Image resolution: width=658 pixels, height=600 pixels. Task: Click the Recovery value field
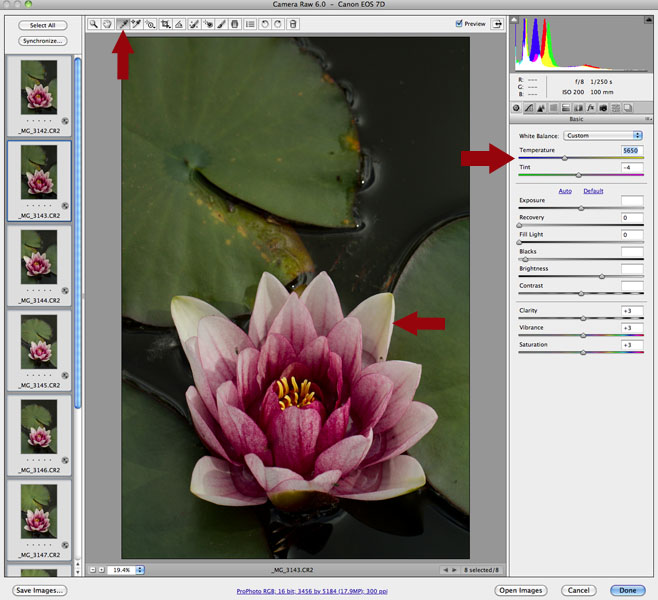pyautogui.click(x=632, y=218)
